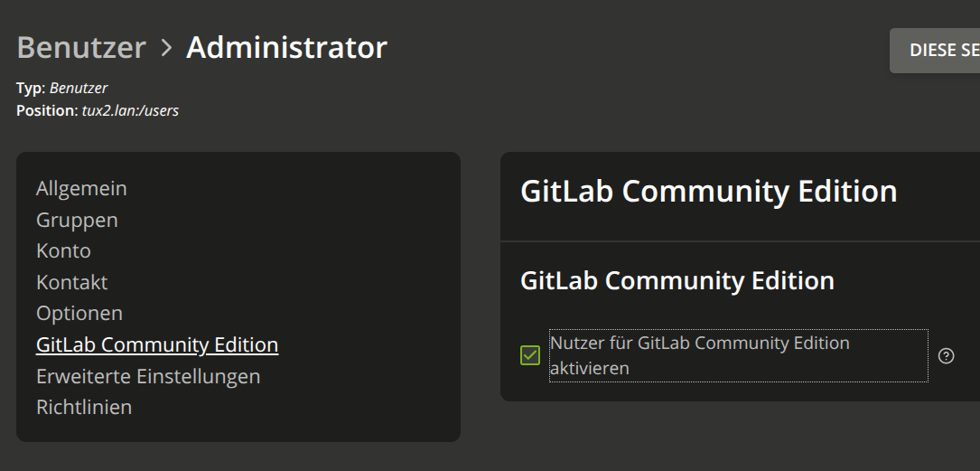Screen dimensions: 980x471
Task: Open help for GitLab user activation
Action: 946,356
